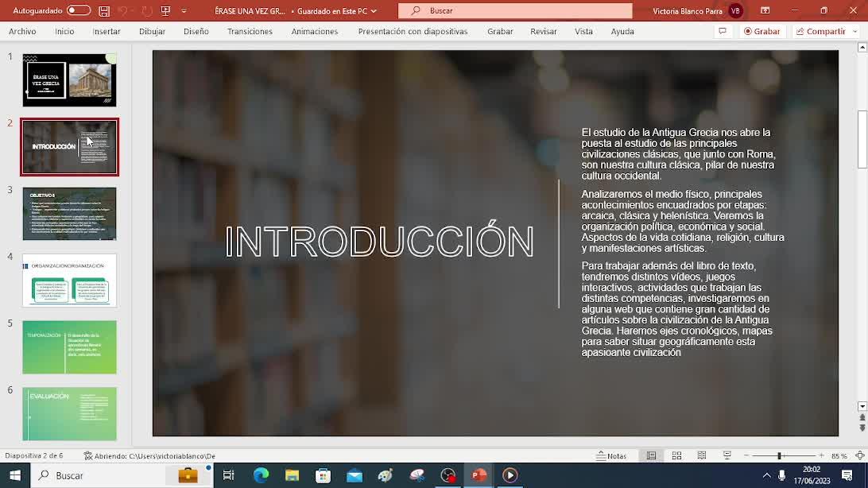Open Task View on taskbar
Screen dimensions: 868x488
tap(228, 475)
